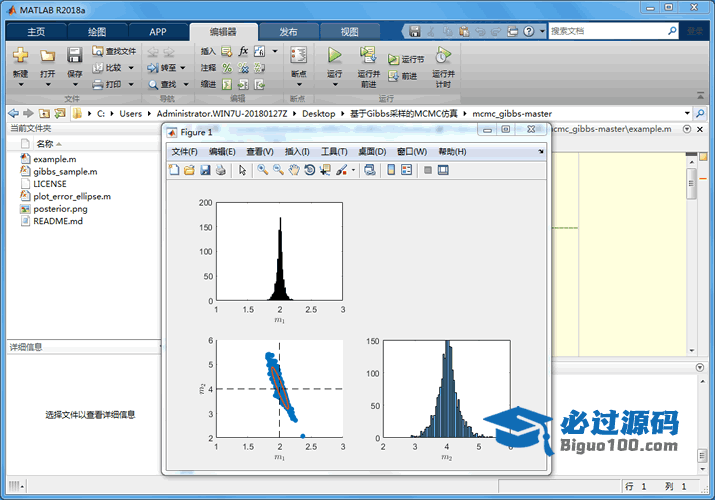715x500 pixels.
Task: Open the Brush tool color dropdown in Figure 1
Action: [353, 170]
